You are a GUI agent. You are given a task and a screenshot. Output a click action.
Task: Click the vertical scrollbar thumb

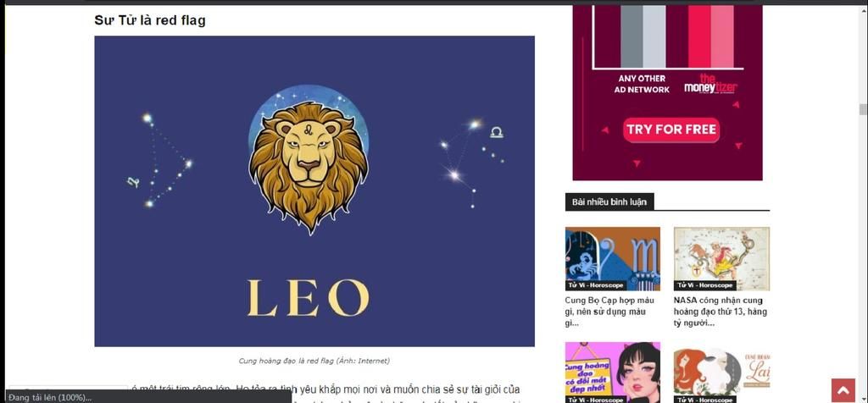tap(863, 109)
